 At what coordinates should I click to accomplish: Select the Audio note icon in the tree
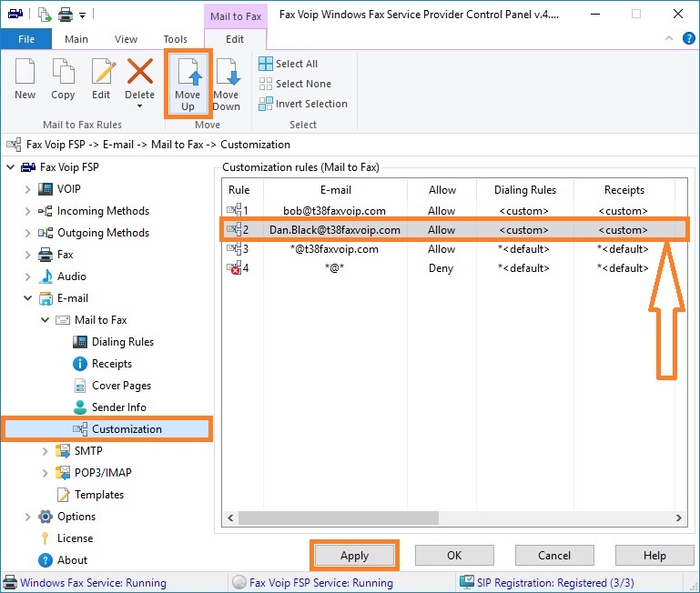click(x=46, y=276)
